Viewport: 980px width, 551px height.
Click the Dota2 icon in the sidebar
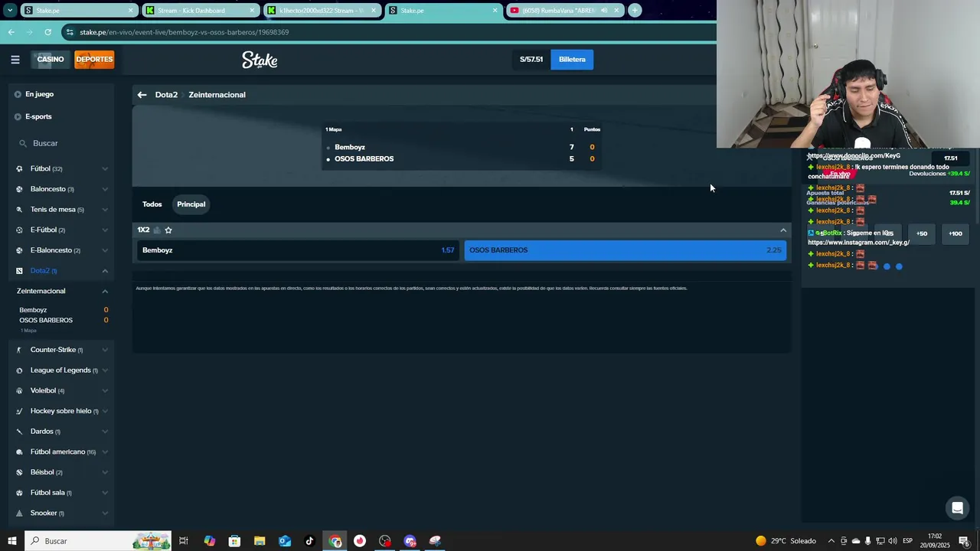[20, 271]
